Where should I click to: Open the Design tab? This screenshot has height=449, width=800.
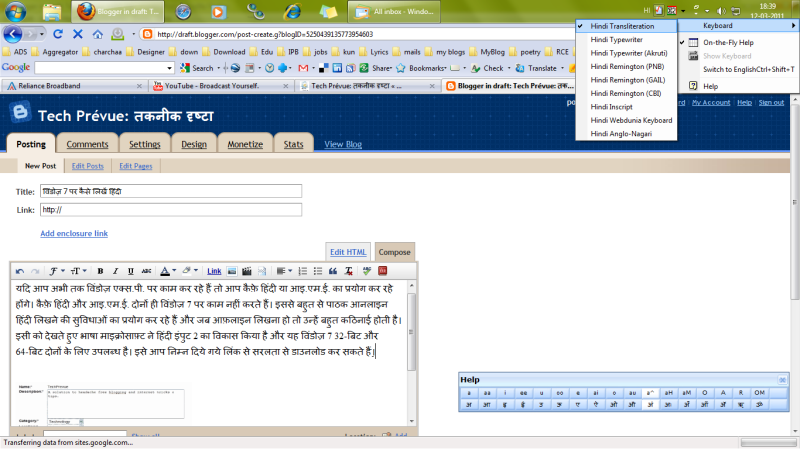(194, 144)
